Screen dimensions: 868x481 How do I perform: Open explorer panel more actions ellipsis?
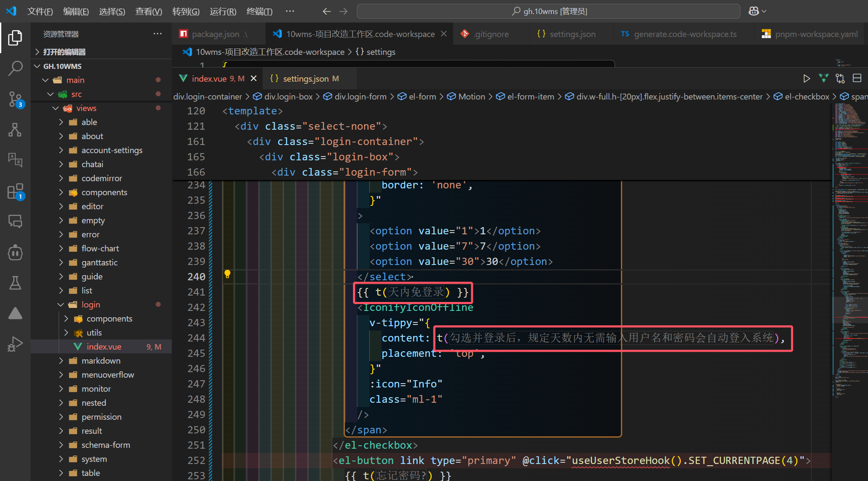158,34
